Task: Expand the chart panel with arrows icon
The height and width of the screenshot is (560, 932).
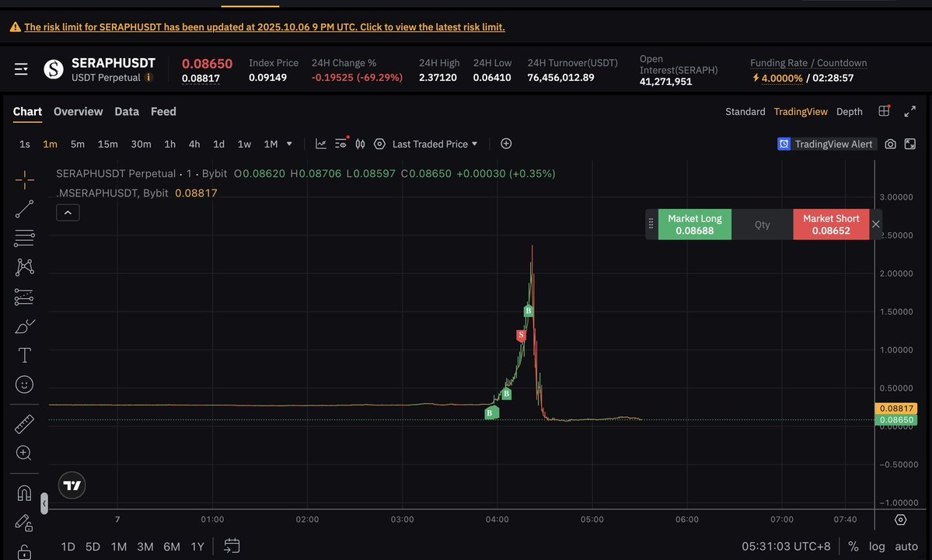Action: (x=910, y=112)
